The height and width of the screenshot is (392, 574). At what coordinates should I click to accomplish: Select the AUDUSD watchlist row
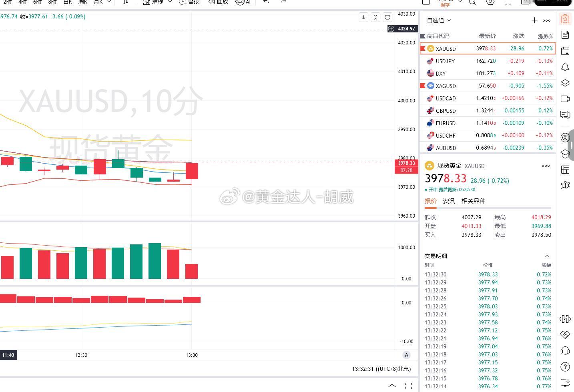[x=488, y=147]
